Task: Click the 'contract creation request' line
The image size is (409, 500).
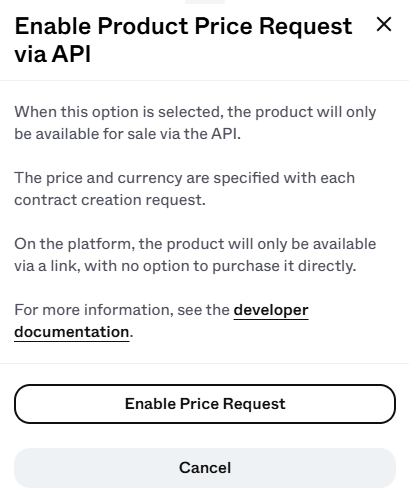Action: pos(110,200)
